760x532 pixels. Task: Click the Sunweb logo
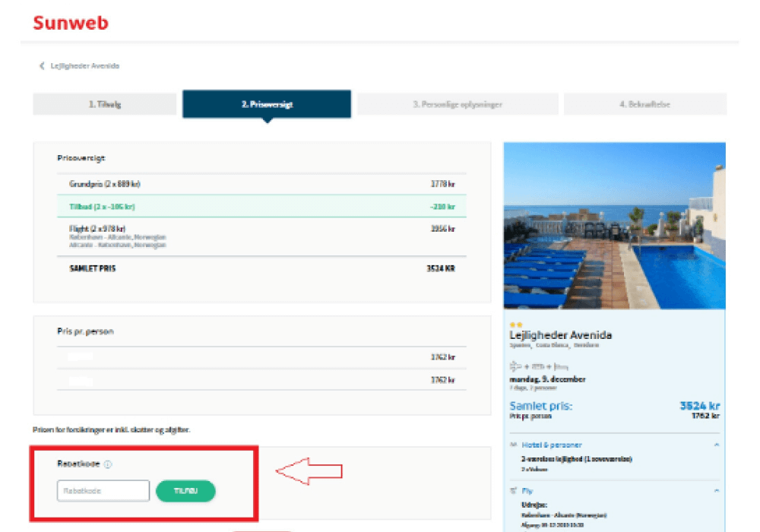[71, 23]
